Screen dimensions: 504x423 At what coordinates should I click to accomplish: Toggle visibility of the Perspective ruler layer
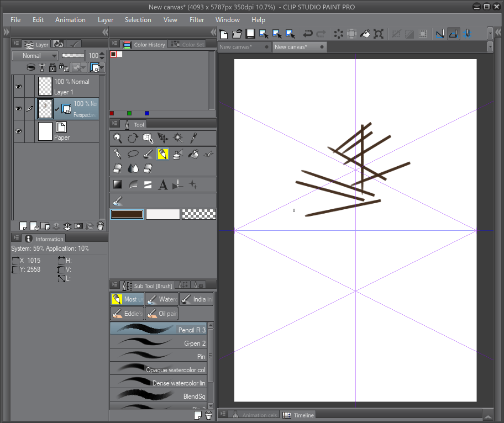coord(19,109)
